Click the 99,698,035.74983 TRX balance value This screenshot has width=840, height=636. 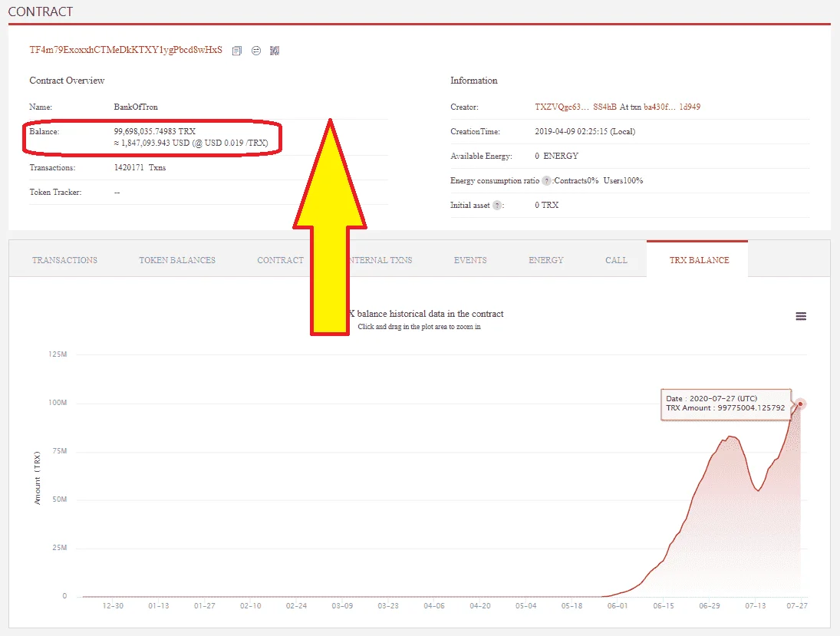coord(154,131)
